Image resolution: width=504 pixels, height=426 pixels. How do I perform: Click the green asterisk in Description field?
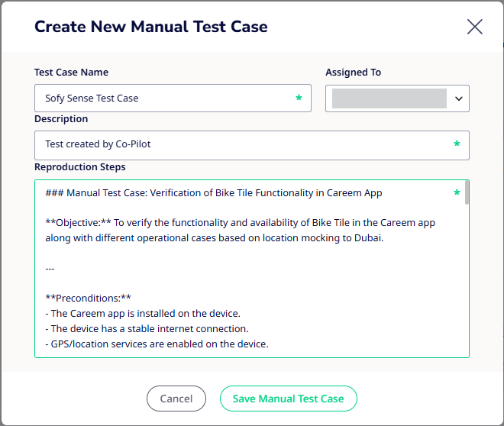point(457,144)
